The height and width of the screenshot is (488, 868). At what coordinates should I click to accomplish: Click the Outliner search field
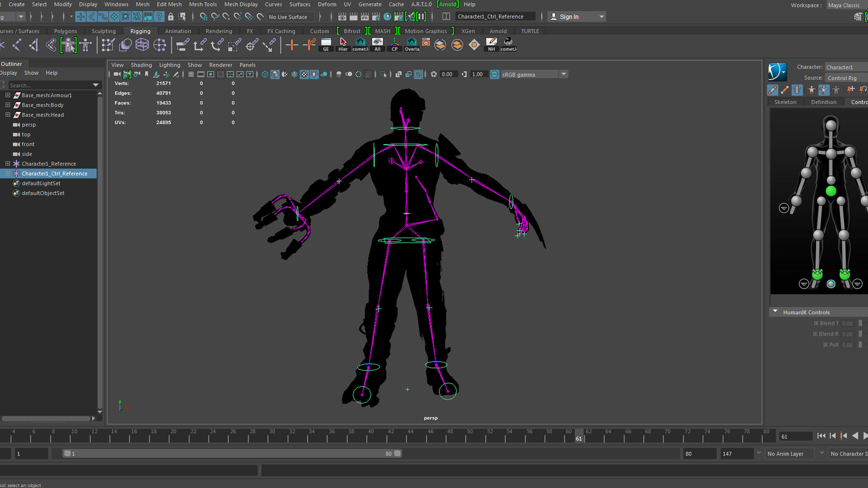[x=50, y=85]
